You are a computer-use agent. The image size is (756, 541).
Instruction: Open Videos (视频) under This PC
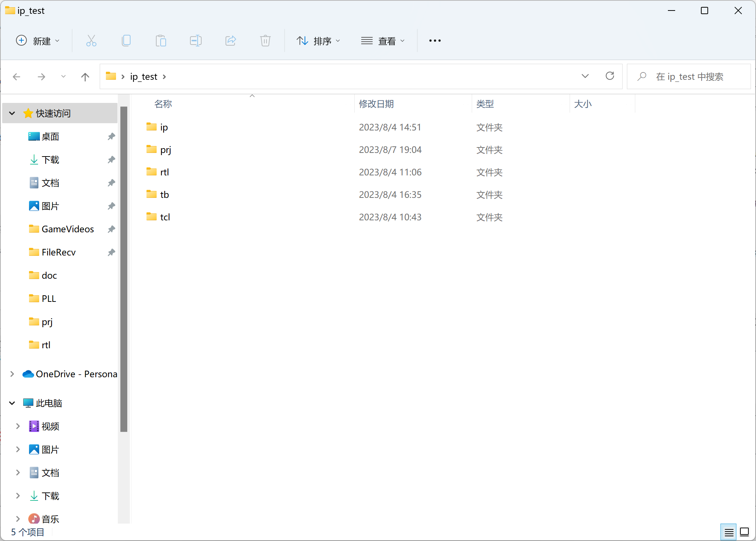[50, 426]
